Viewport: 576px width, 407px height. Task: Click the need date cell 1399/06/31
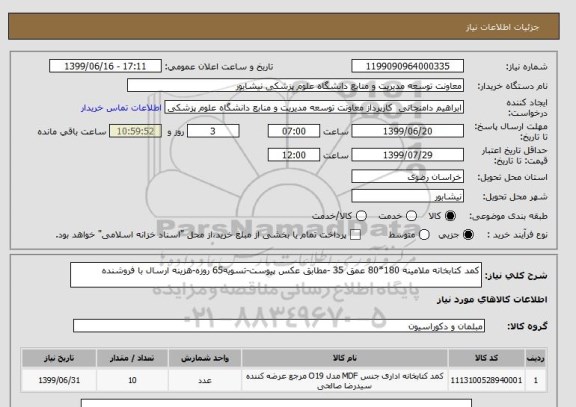pos(59,381)
